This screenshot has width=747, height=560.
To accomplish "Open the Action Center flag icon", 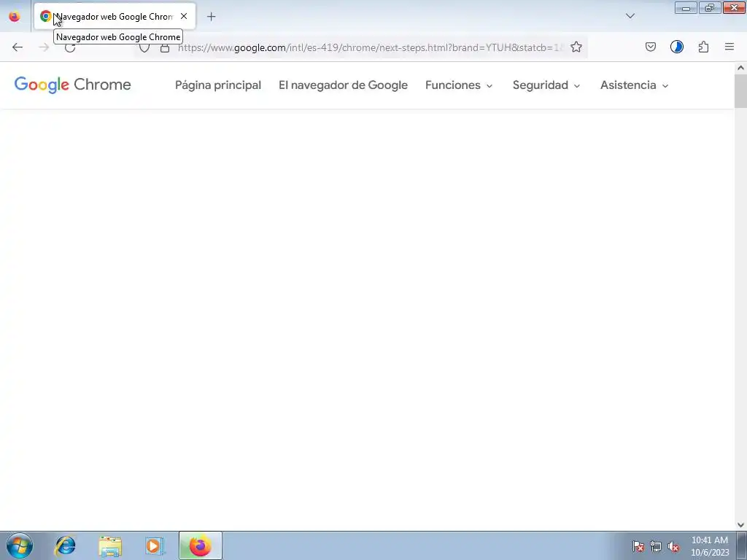I will pos(638,546).
